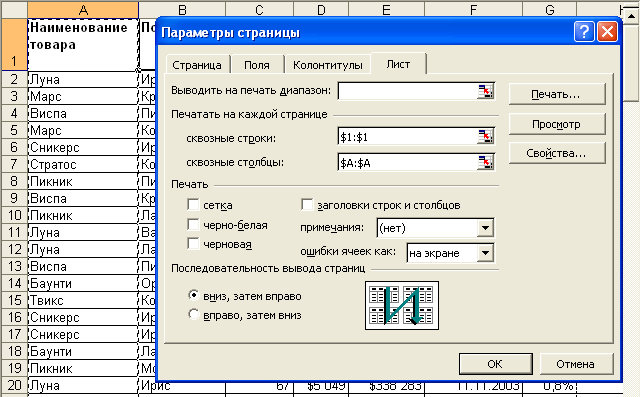This screenshot has height=397, width=640.
Task: Enable заголовки строк и столбцов checkbox
Action: (x=307, y=204)
